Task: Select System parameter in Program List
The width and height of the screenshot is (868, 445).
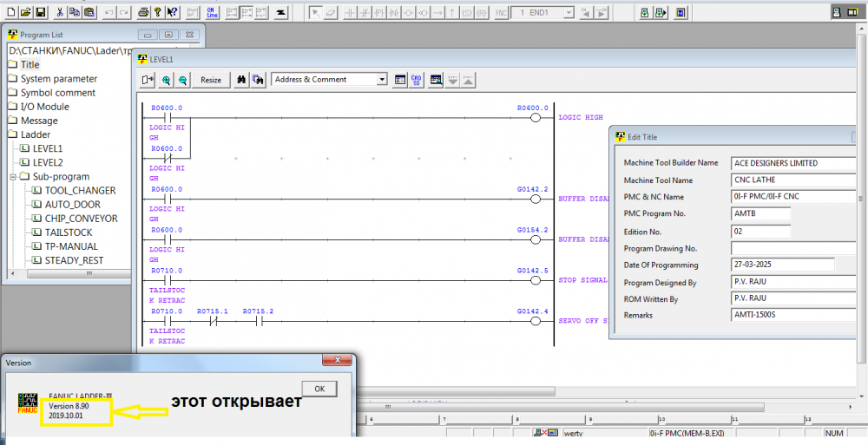Action: pyautogui.click(x=59, y=79)
